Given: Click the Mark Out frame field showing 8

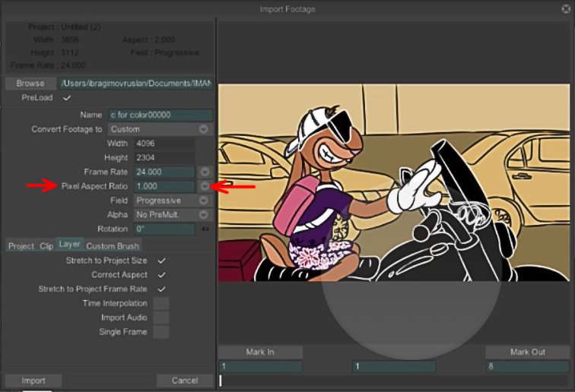Looking at the screenshot, I should pyautogui.click(x=528, y=366).
